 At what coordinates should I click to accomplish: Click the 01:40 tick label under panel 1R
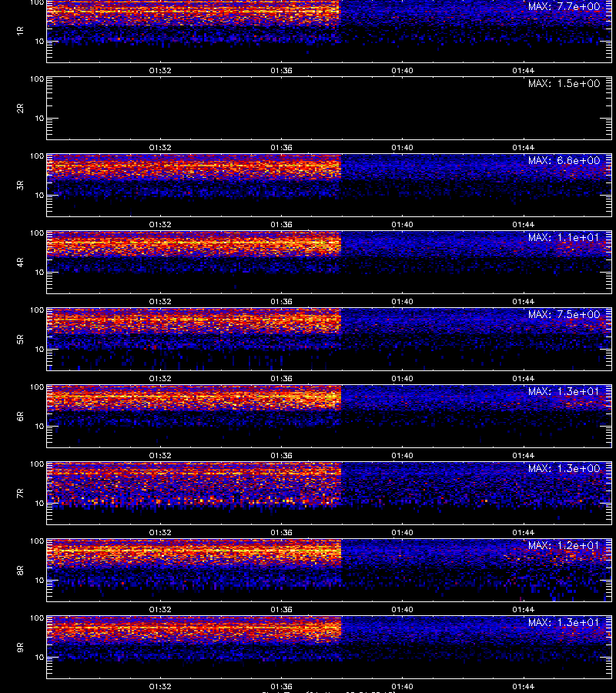[402, 71]
